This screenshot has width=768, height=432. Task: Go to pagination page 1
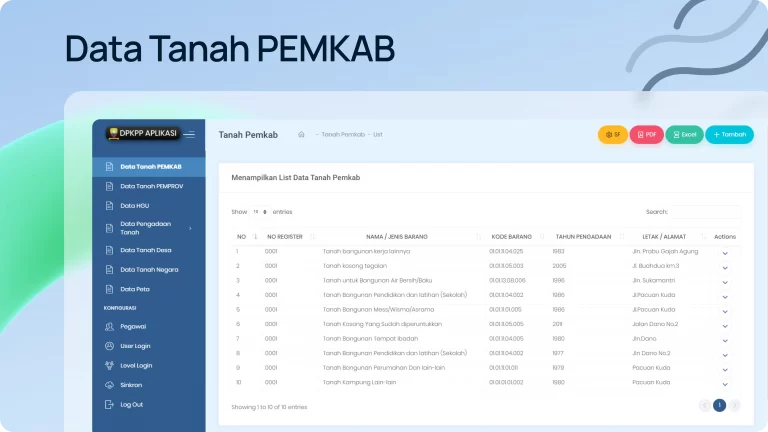click(720, 405)
